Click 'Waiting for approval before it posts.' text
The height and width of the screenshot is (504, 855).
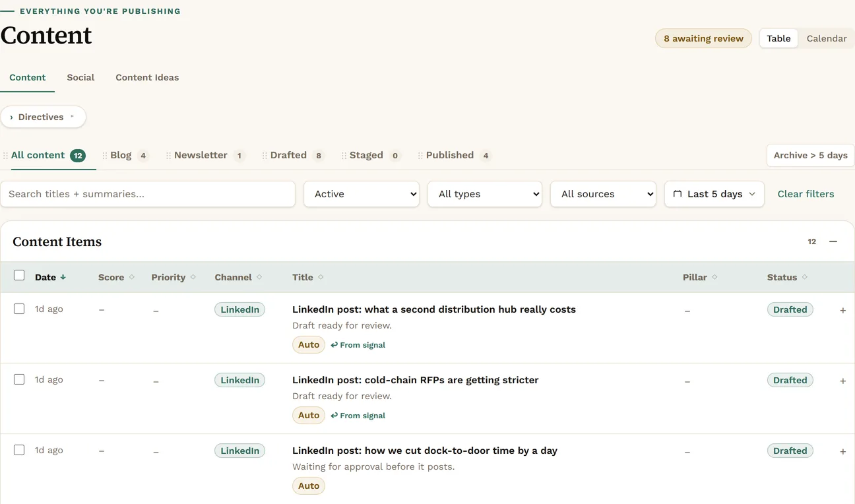pyautogui.click(x=373, y=466)
